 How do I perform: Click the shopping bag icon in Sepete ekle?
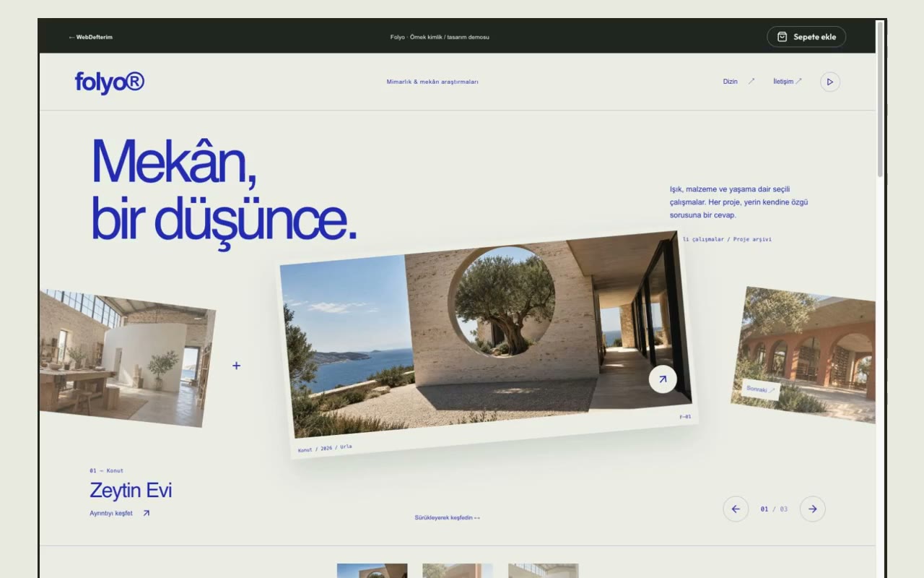coord(782,37)
